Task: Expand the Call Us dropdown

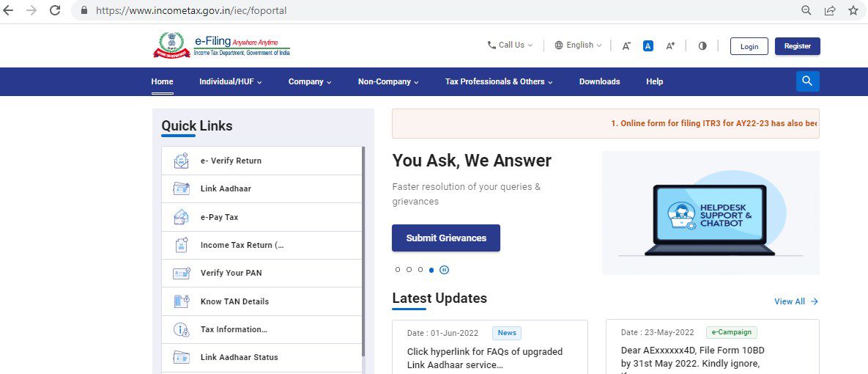Action: [x=510, y=45]
